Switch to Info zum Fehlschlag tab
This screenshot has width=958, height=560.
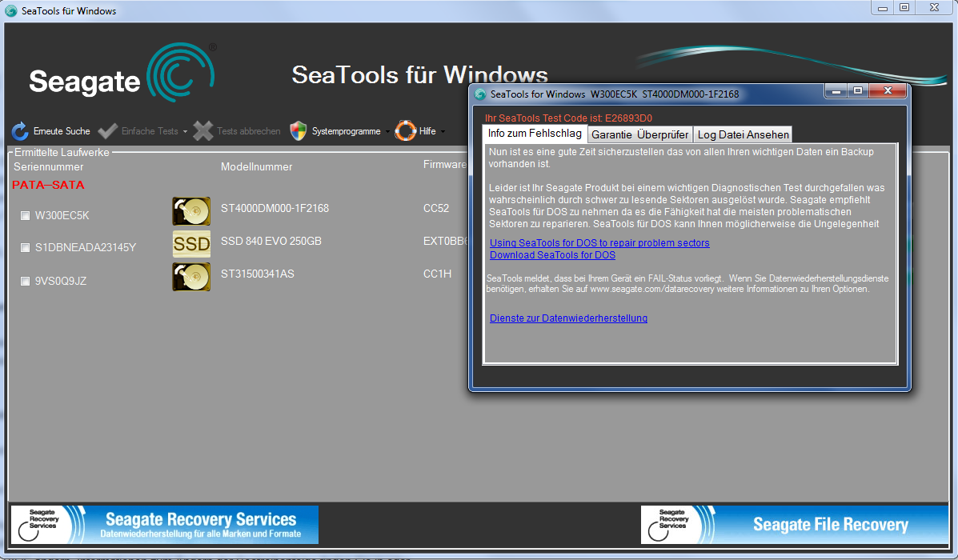[535, 133]
